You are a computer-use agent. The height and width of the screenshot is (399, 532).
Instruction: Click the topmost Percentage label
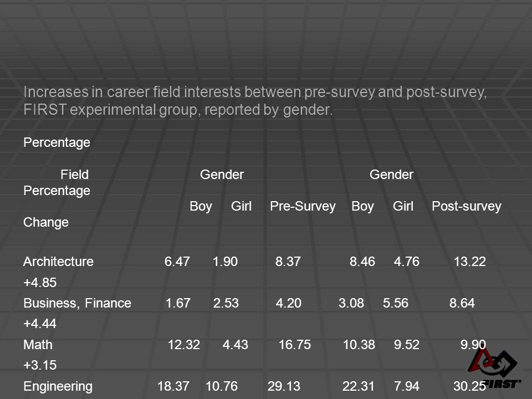tap(57, 143)
